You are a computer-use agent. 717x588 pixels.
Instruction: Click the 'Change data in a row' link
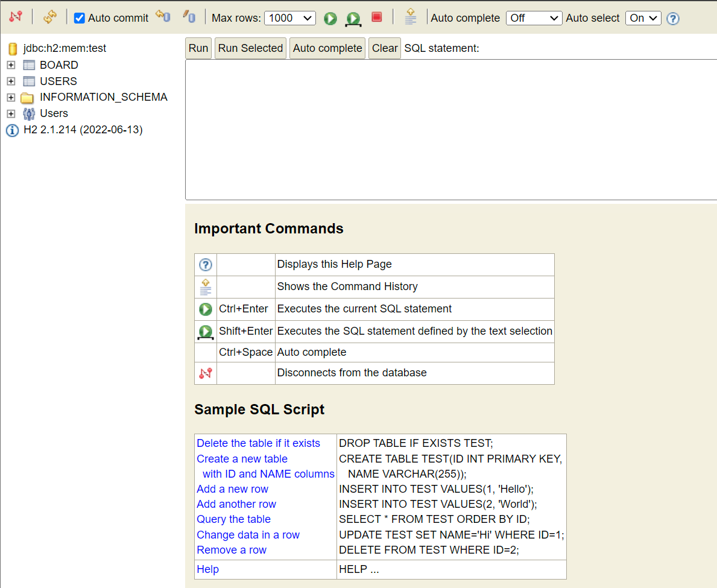tap(248, 534)
